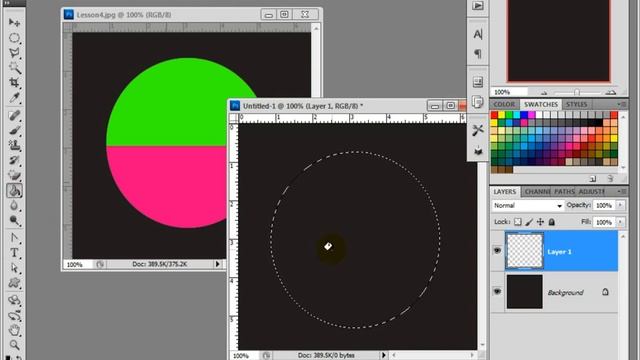Screen dimensions: 640x360
Task: Pick the magenta swatch in first row
Action: click(531, 115)
